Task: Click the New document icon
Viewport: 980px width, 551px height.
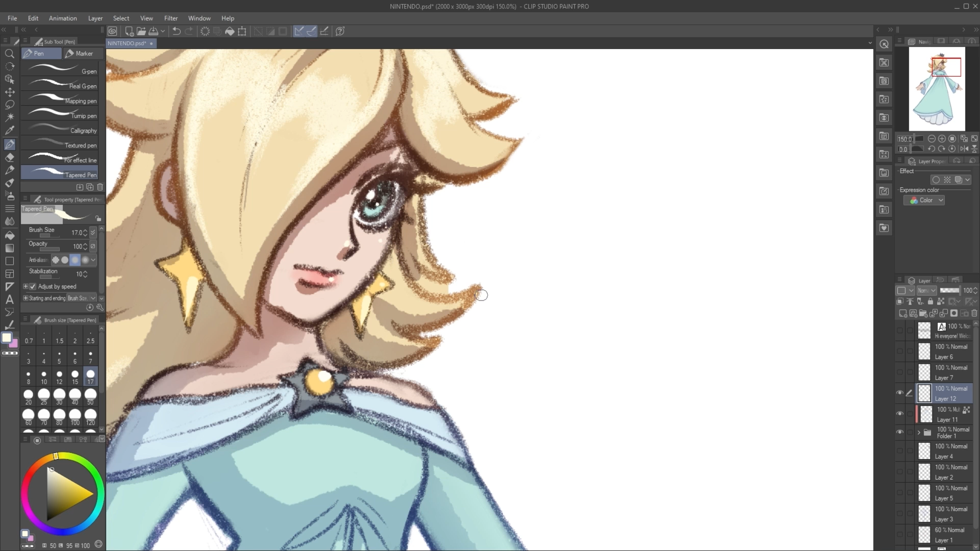Action: click(x=130, y=31)
